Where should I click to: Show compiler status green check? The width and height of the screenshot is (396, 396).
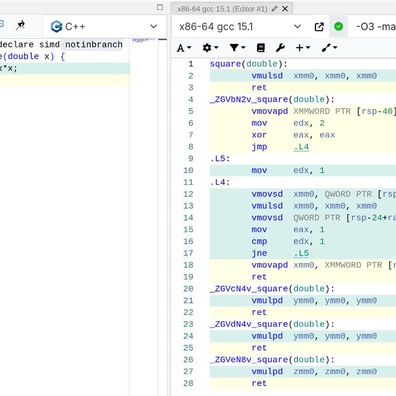[339, 26]
